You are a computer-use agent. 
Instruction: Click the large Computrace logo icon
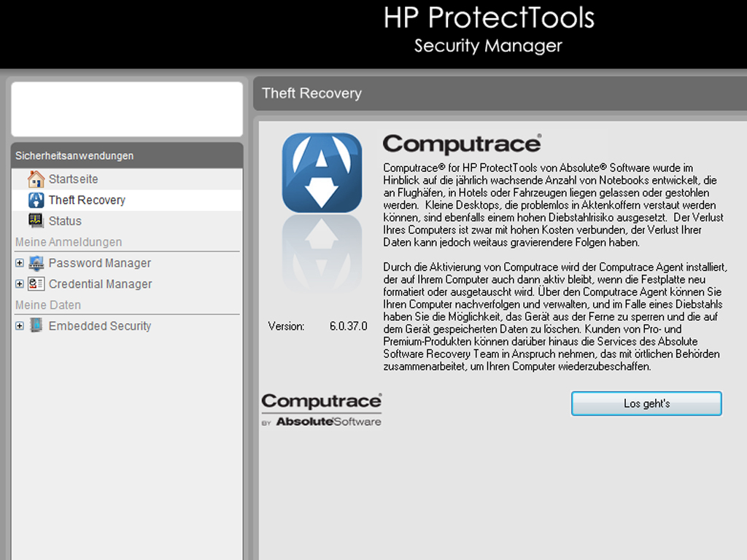coord(322,173)
